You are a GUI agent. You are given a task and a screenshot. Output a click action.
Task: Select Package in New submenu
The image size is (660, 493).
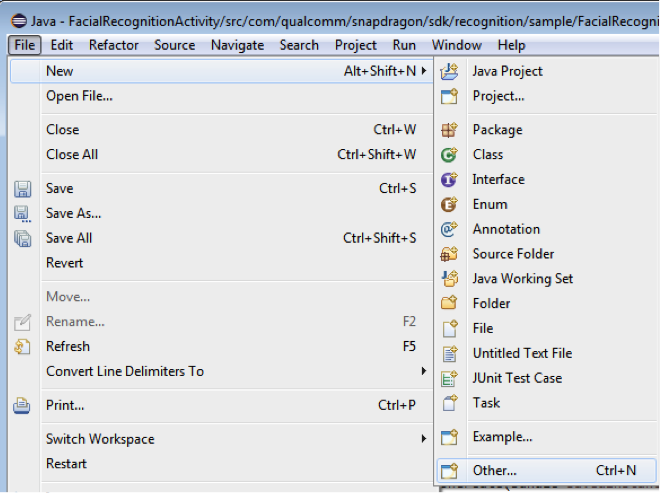coord(547,130)
